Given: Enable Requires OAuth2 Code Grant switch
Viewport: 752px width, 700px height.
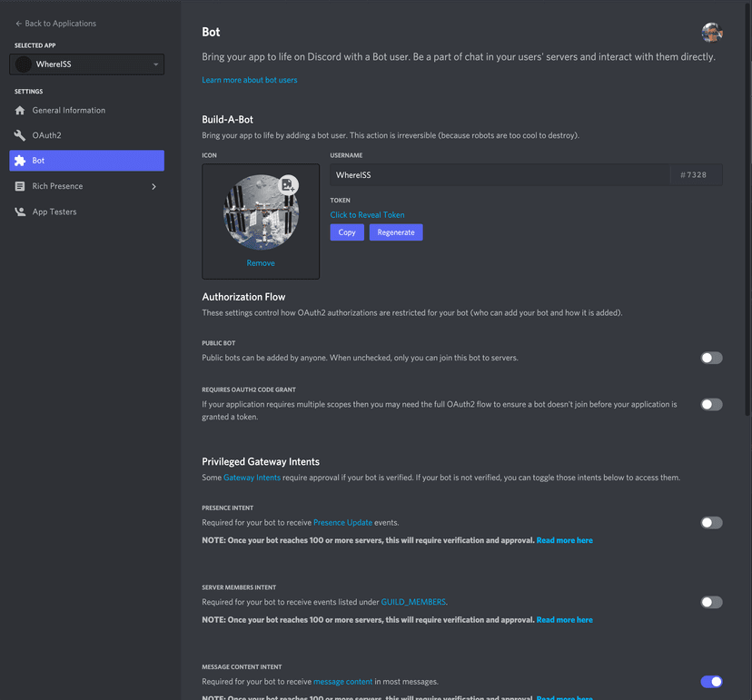Looking at the screenshot, I should (x=711, y=404).
